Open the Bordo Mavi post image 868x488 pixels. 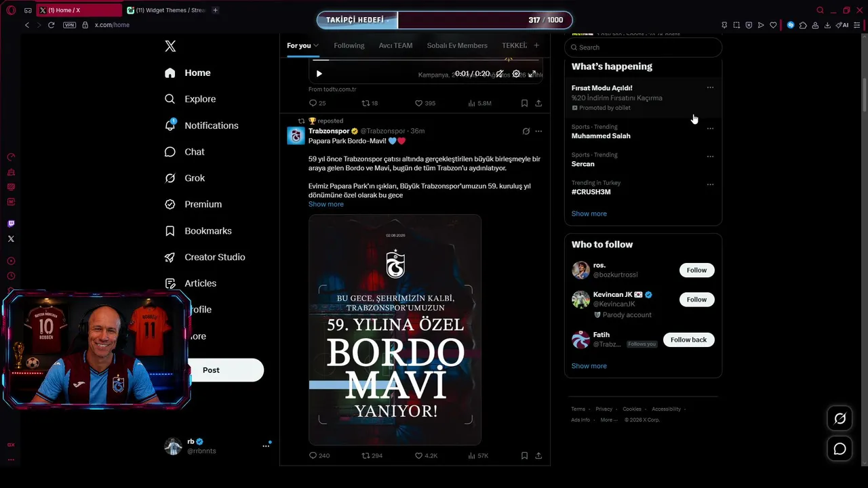click(x=395, y=329)
